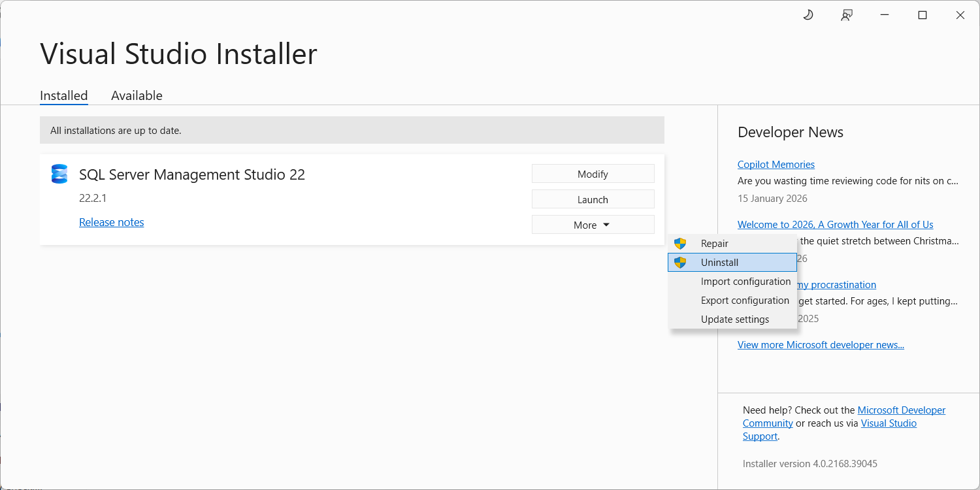Choose Import configuration from menu
Screen dimensions: 980x490
(745, 282)
